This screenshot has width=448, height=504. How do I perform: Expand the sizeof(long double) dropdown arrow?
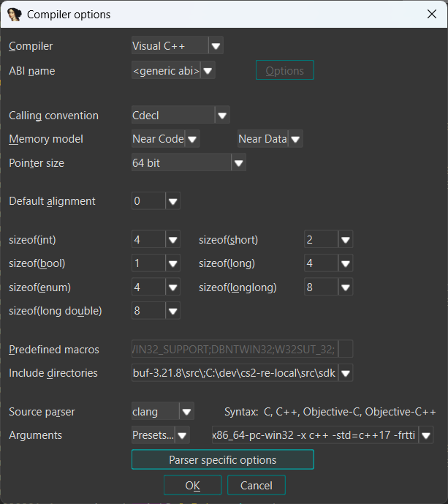172,311
